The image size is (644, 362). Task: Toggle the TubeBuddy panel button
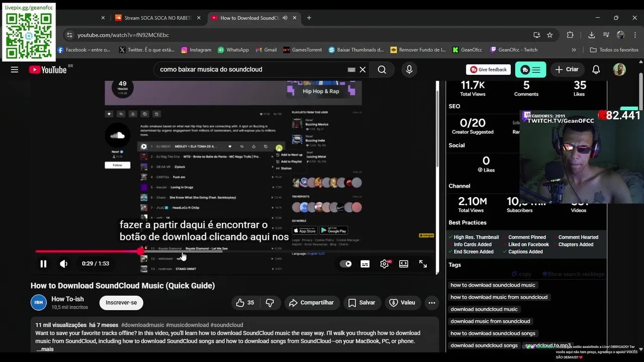pos(530,70)
